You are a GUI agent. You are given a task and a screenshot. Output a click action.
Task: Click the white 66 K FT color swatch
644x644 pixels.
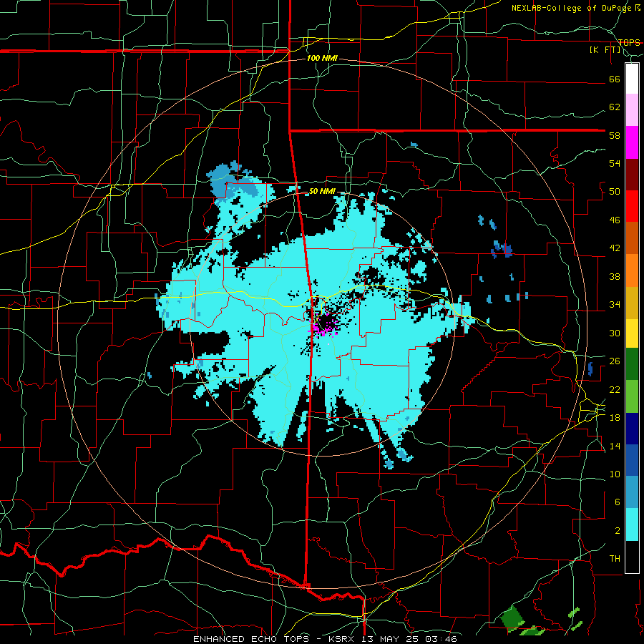[x=632, y=79]
